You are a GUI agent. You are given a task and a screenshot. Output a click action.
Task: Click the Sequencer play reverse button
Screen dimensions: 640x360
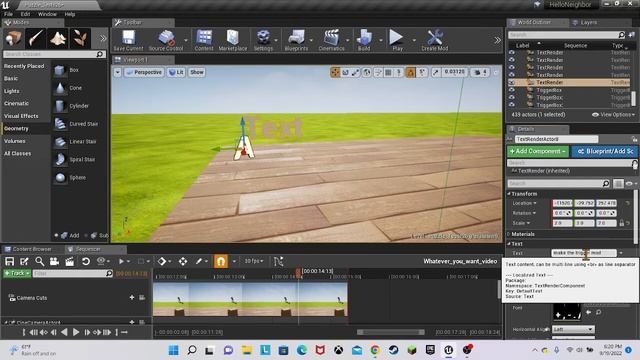(64, 332)
